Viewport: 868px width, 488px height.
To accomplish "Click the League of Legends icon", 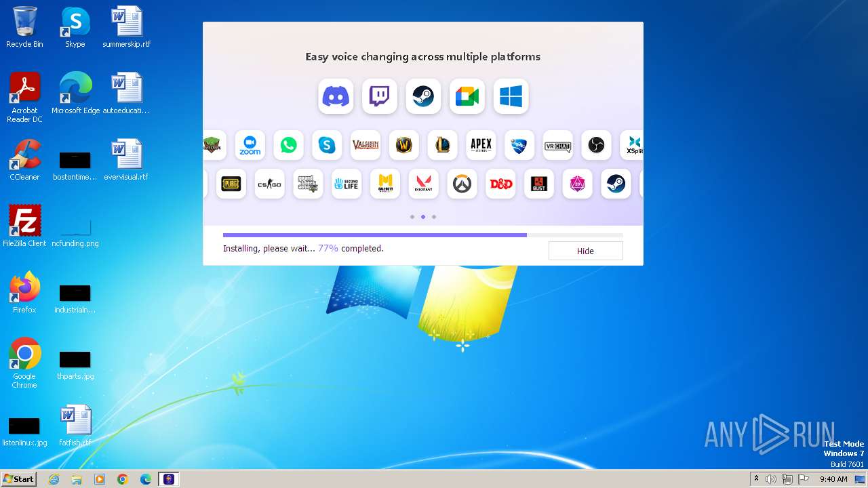I will (443, 145).
